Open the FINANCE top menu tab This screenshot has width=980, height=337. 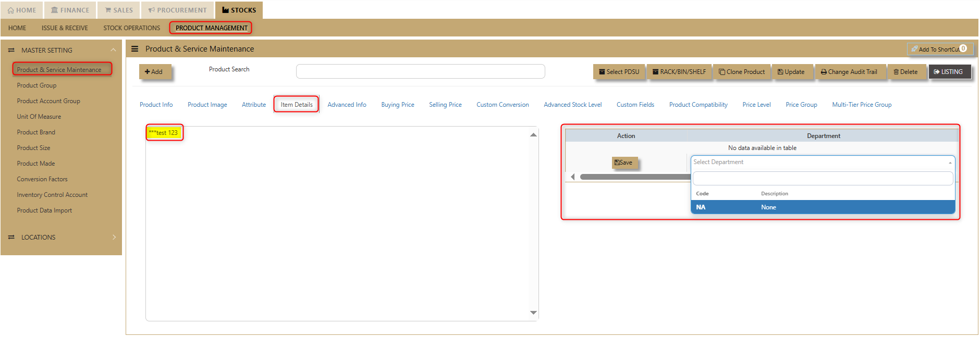70,10
